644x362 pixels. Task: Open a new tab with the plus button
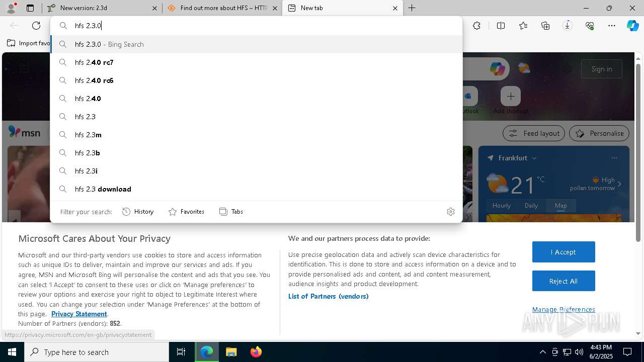(412, 8)
